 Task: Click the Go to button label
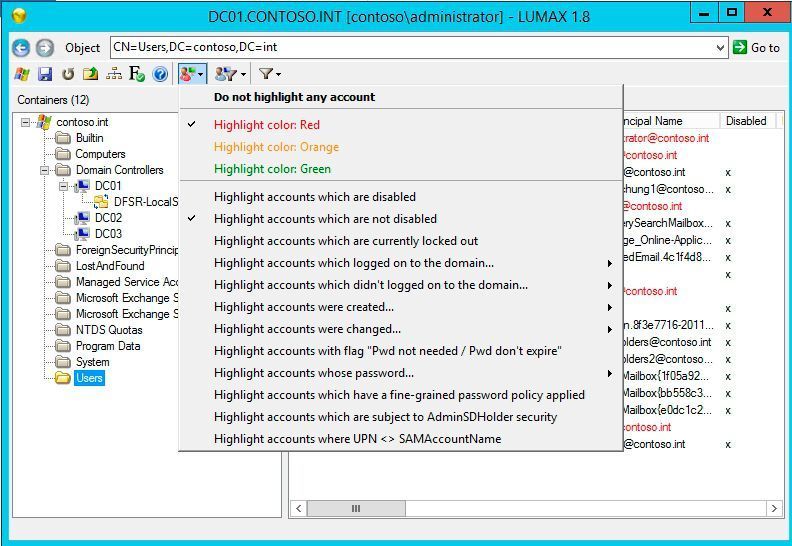tap(765, 48)
